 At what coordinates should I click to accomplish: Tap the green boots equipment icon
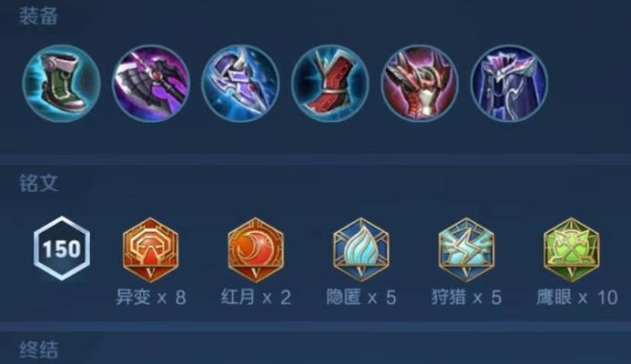[61, 83]
